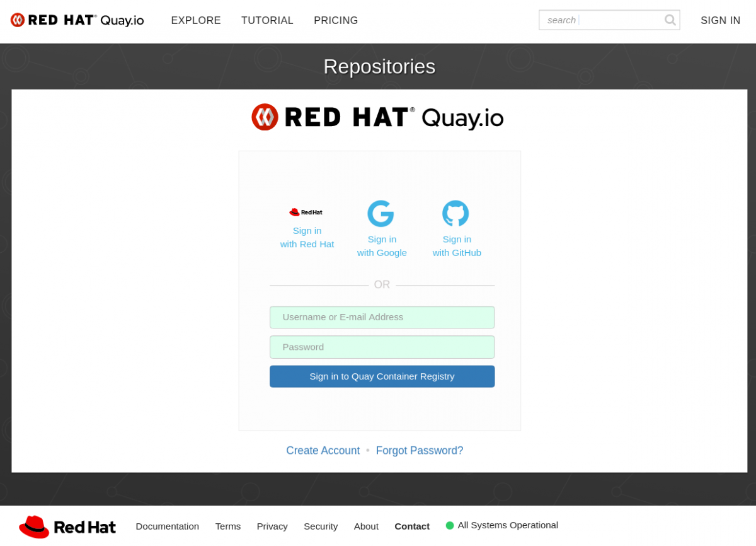
Task: Click the Red Hat sign in icon
Action: tap(306, 212)
